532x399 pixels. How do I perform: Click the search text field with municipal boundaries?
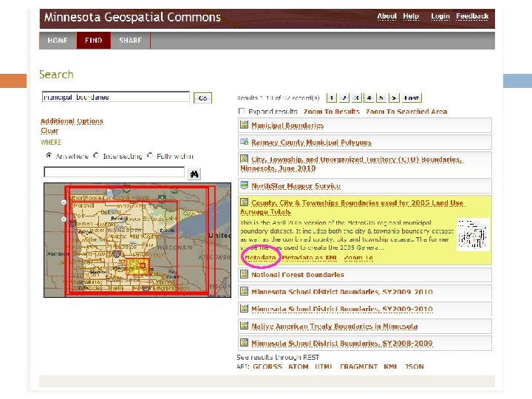(x=116, y=97)
